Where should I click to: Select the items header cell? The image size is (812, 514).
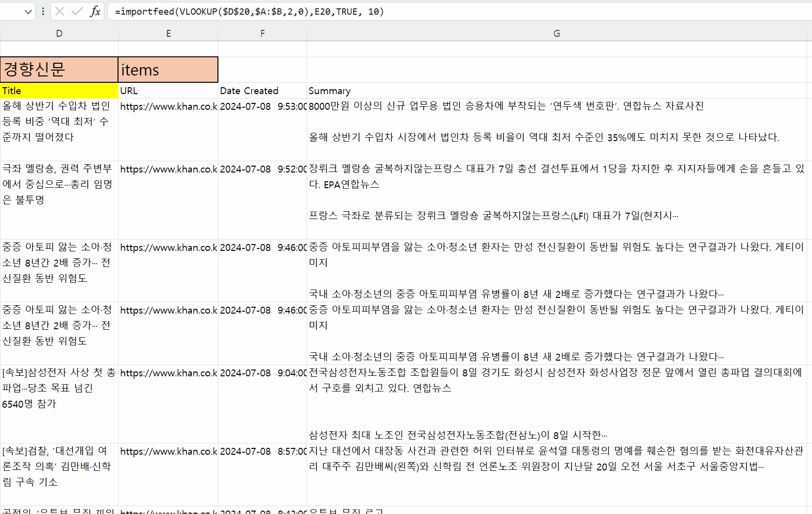pyautogui.click(x=168, y=70)
